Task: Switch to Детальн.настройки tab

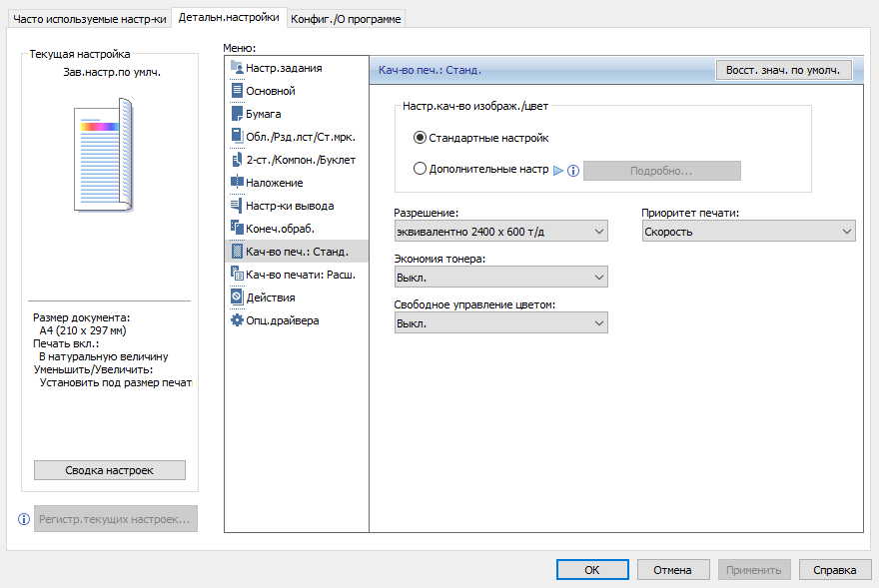Action: click(x=229, y=17)
